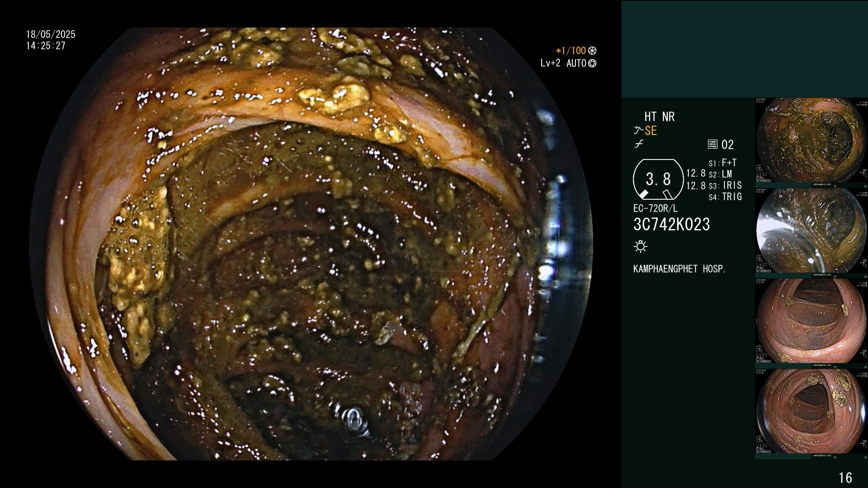Click the S1: F+T switch assignment

click(x=722, y=163)
